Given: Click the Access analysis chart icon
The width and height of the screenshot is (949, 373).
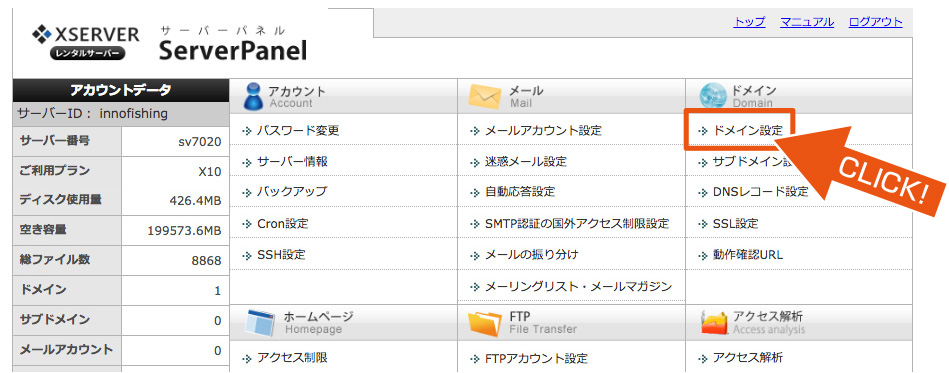Looking at the screenshot, I should pos(713,322).
